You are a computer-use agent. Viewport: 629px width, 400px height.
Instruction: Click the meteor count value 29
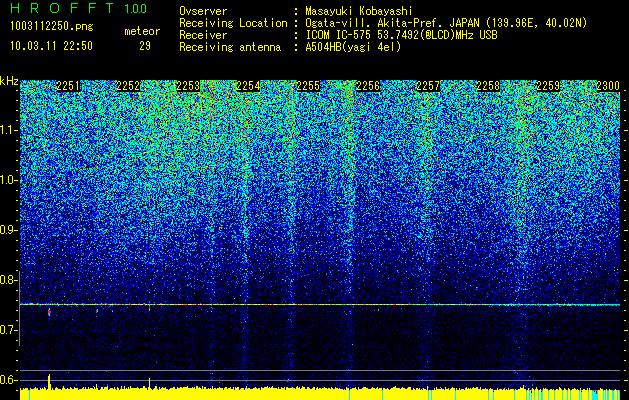(x=145, y=46)
